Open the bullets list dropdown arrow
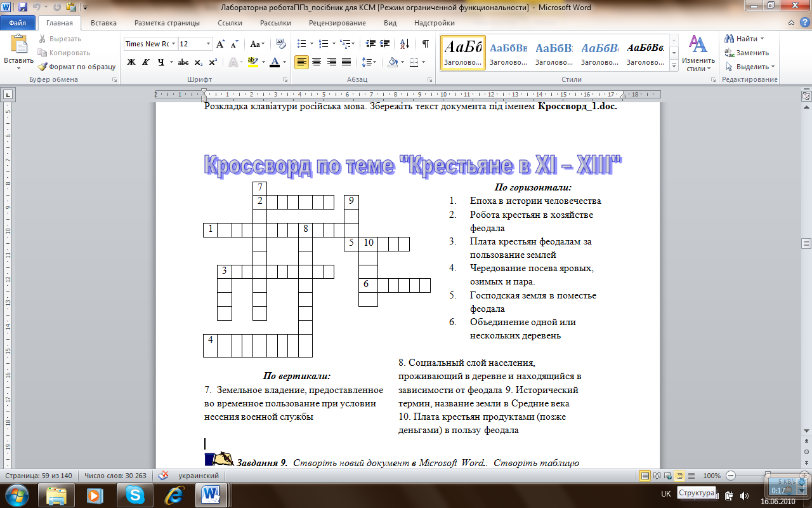Viewport: 812px width, 508px height. pos(311,44)
